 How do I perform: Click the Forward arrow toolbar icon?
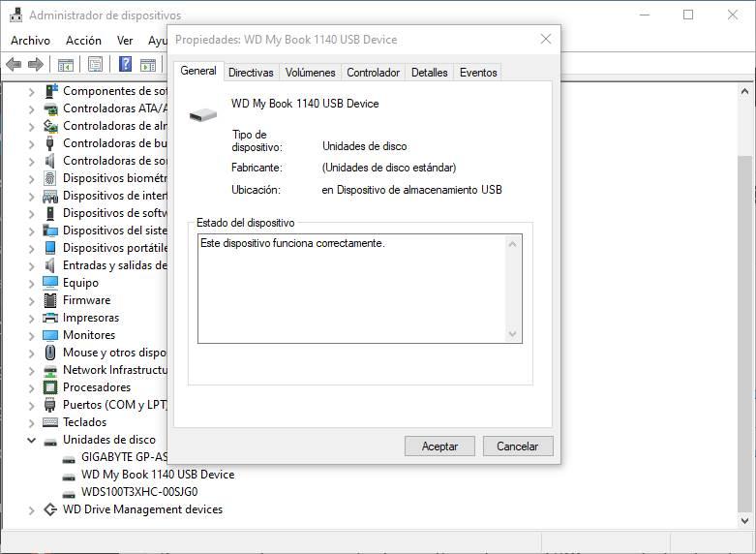[36, 64]
